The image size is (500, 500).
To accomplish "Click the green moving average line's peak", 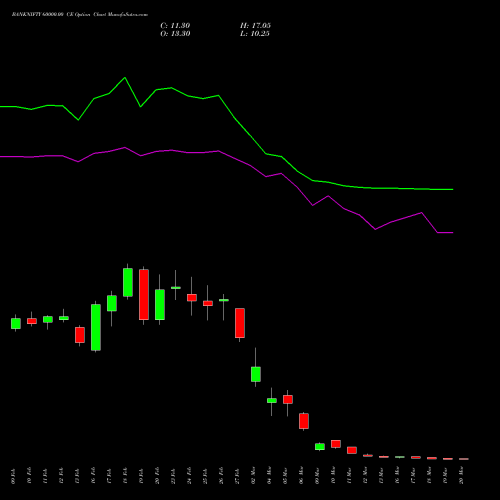I will [125, 78].
